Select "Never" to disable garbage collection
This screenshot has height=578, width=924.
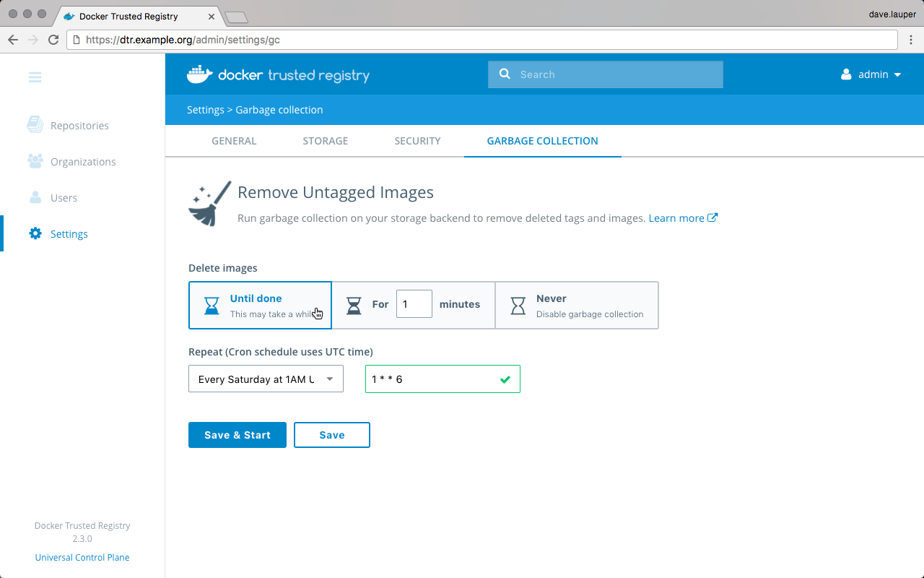point(577,305)
